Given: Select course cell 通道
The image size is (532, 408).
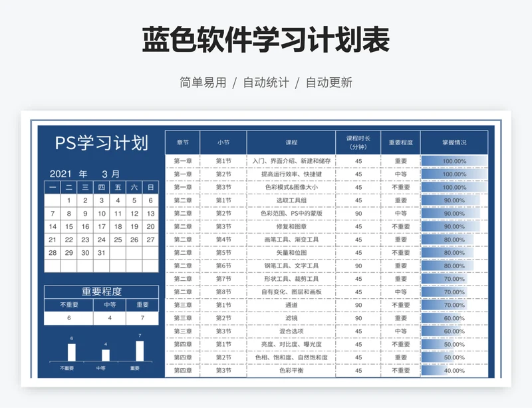Looking at the screenshot, I should (x=291, y=305).
